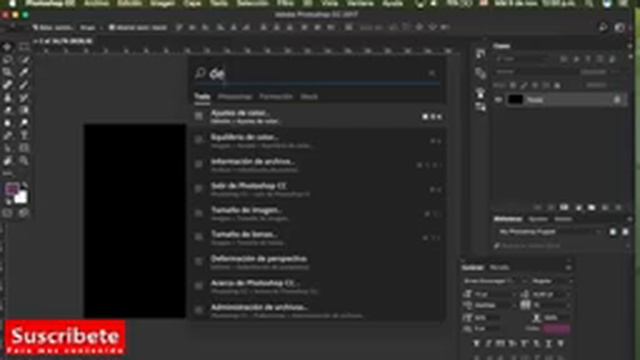Switch to the Formación search tab
640x360 pixels.
click(x=276, y=97)
